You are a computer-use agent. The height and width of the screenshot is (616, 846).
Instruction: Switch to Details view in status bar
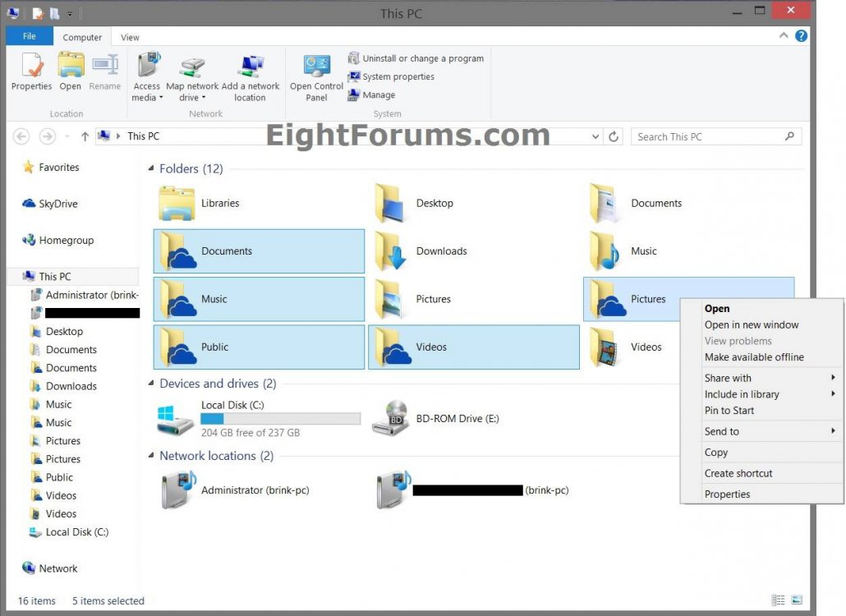[778, 600]
